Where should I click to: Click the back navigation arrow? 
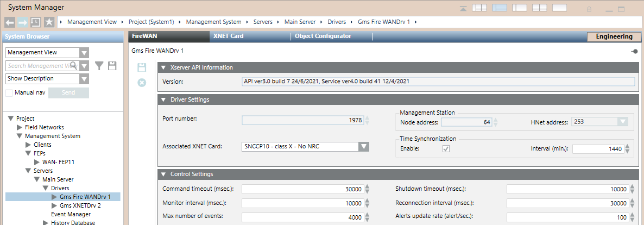(x=10, y=22)
